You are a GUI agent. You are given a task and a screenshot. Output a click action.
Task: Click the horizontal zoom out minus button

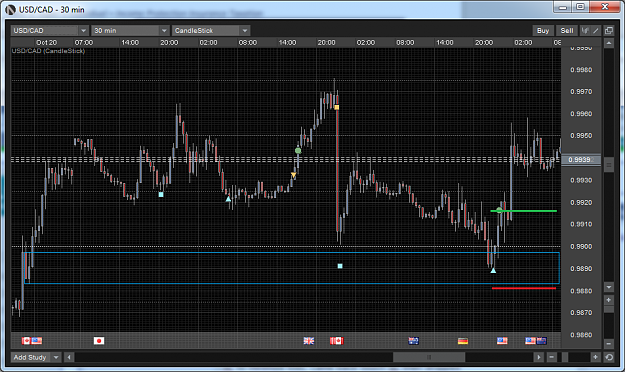tap(551, 357)
